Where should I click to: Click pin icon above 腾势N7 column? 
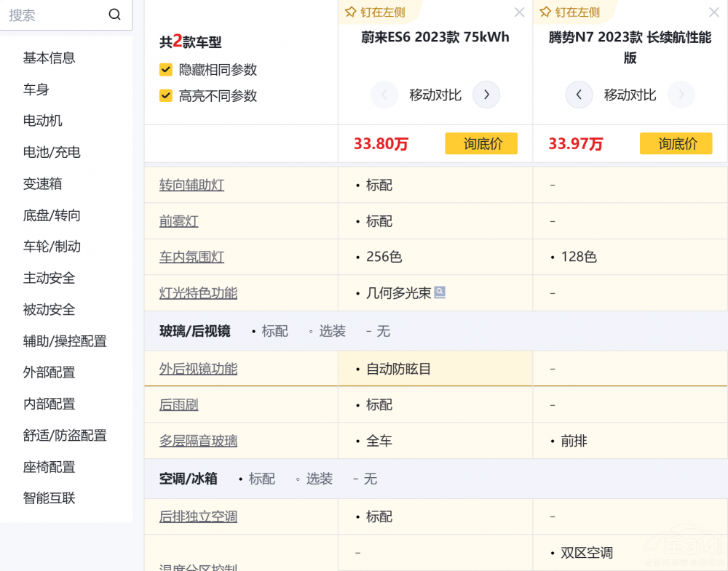(x=545, y=12)
